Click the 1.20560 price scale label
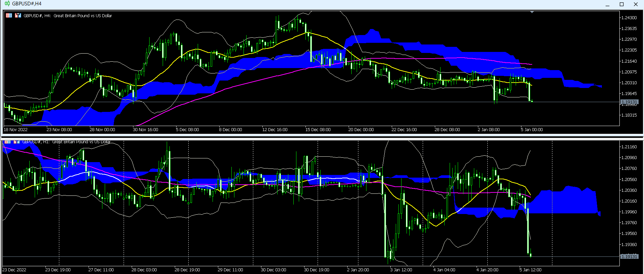 point(629,180)
